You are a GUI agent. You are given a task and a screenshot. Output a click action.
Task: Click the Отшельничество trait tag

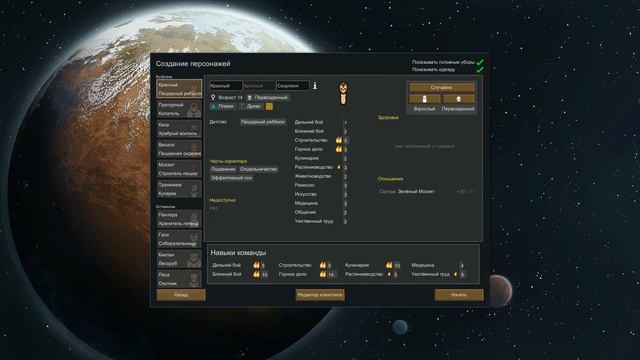(259, 169)
